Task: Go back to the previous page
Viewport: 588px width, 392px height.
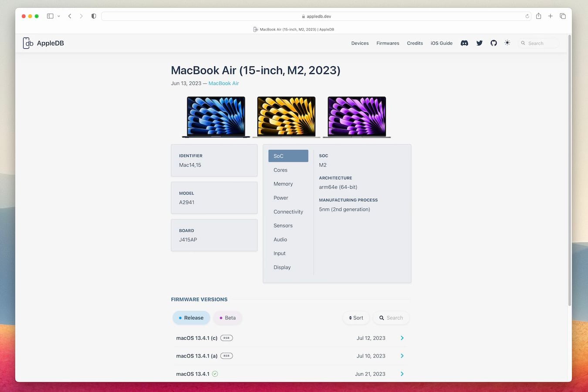Action: [70, 16]
